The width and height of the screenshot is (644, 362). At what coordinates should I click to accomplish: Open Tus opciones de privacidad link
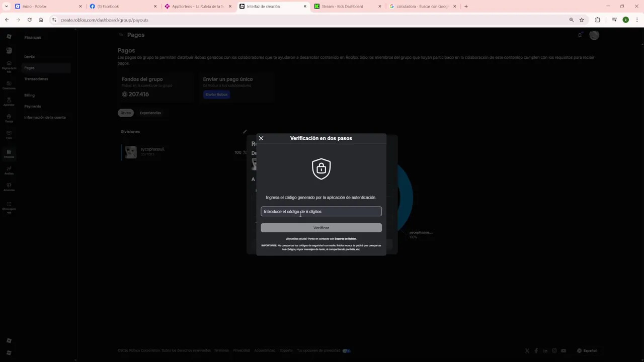pyautogui.click(x=318, y=350)
